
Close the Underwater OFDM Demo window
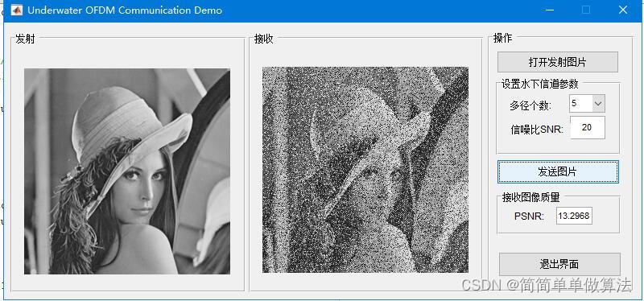tap(622, 10)
